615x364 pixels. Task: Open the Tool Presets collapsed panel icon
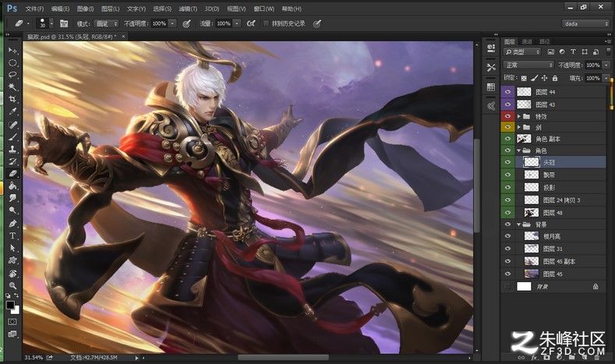[491, 68]
